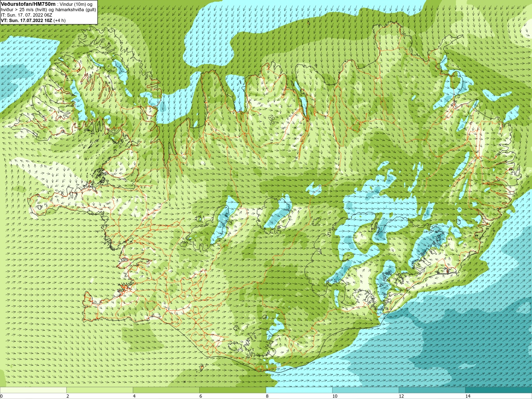The image size is (532, 399).
Task: Click the Veðurstofan/HM750m title in legend
Action: pos(28,4)
